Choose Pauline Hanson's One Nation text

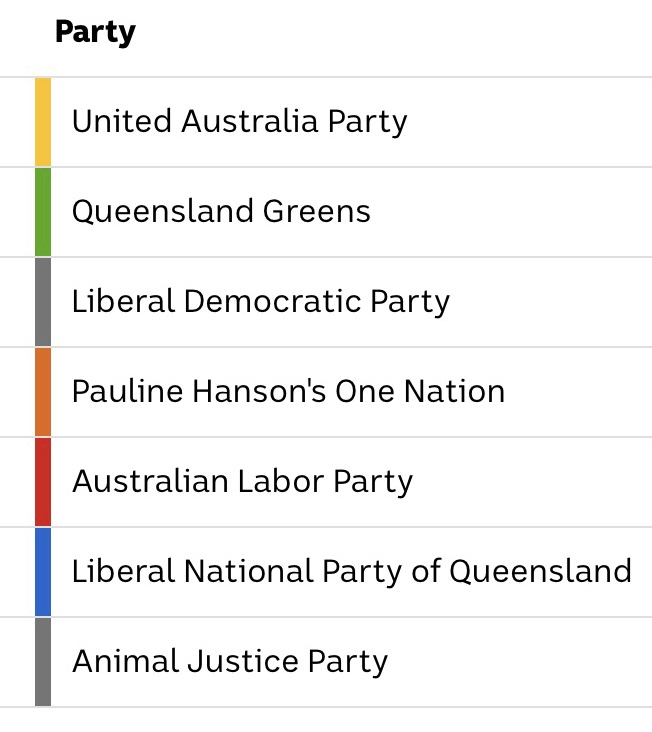[288, 392]
